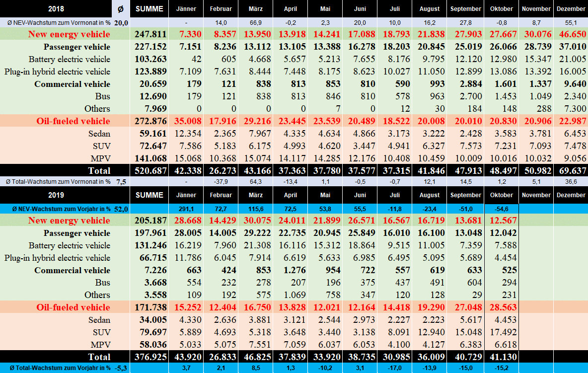
Task: Select 2018 Plug-in hybrid sum 123.889
Action: 150,72
